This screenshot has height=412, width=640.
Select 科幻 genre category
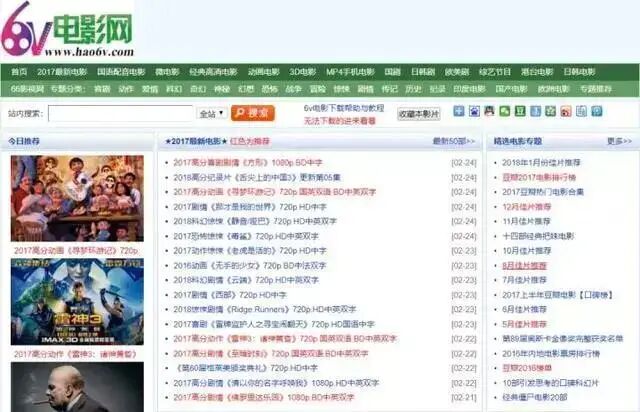tap(174, 89)
